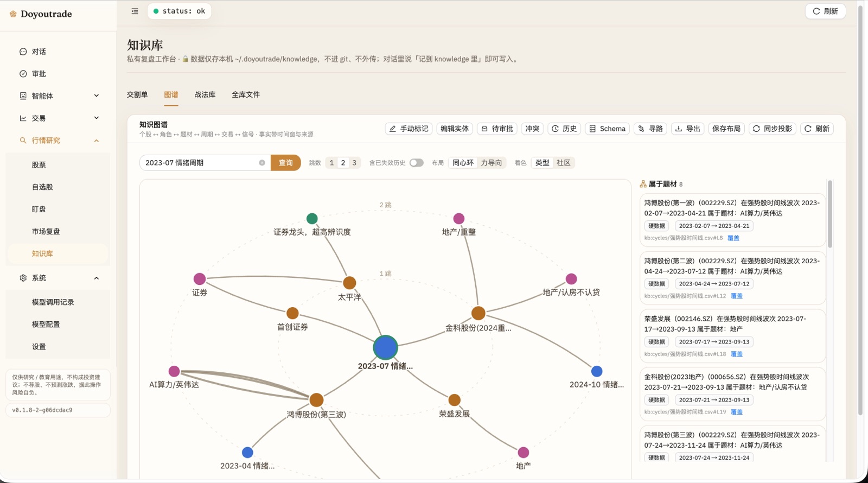Open the 历史 history view
The height and width of the screenshot is (483, 868).
coord(564,129)
